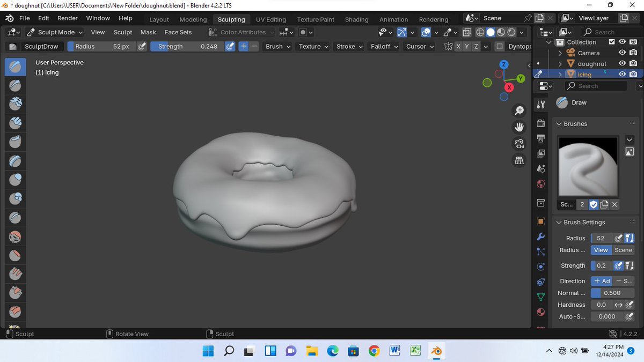Select the Clay brush tool
The width and height of the screenshot is (644, 362).
click(x=15, y=104)
